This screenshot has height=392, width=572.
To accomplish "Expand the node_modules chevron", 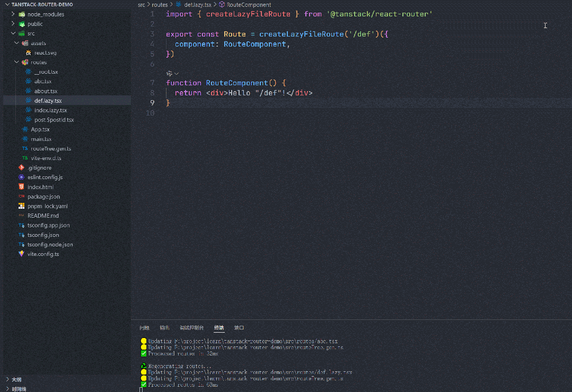I will 13,14.
